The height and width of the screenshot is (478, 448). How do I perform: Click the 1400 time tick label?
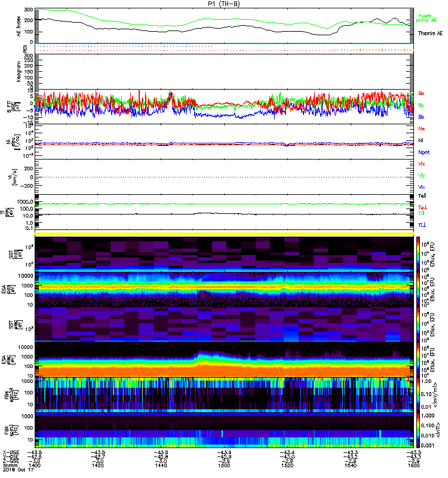(35, 465)
